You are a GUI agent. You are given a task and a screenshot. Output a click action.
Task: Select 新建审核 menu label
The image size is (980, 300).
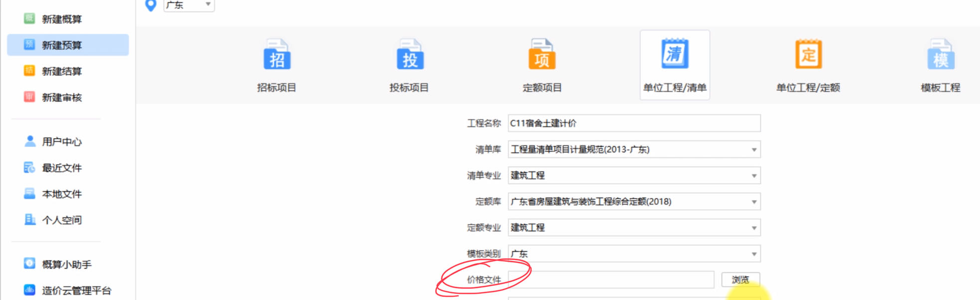point(62,97)
